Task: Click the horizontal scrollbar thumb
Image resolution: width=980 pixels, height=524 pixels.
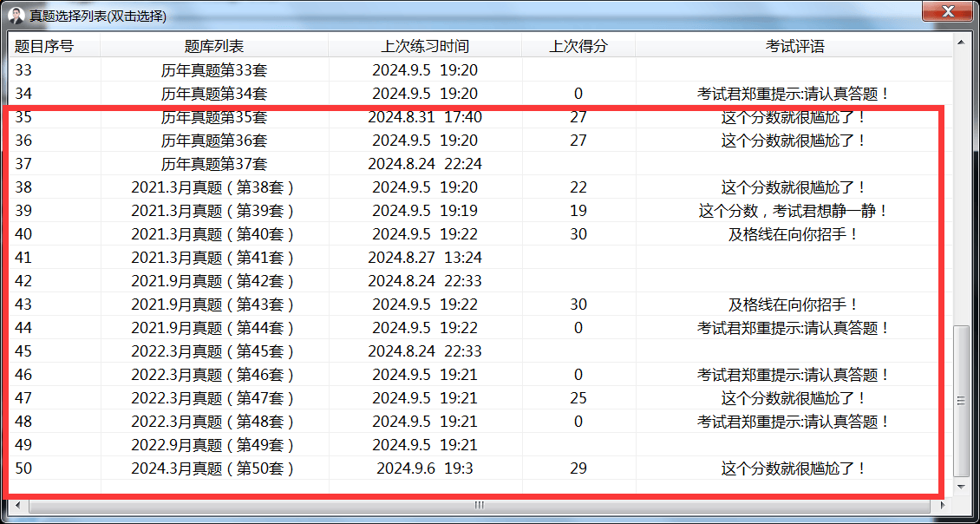Action: [x=479, y=505]
